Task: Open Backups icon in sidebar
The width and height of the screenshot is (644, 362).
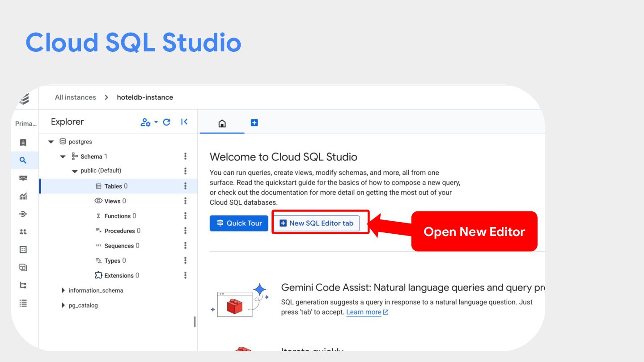Action: [x=23, y=268]
